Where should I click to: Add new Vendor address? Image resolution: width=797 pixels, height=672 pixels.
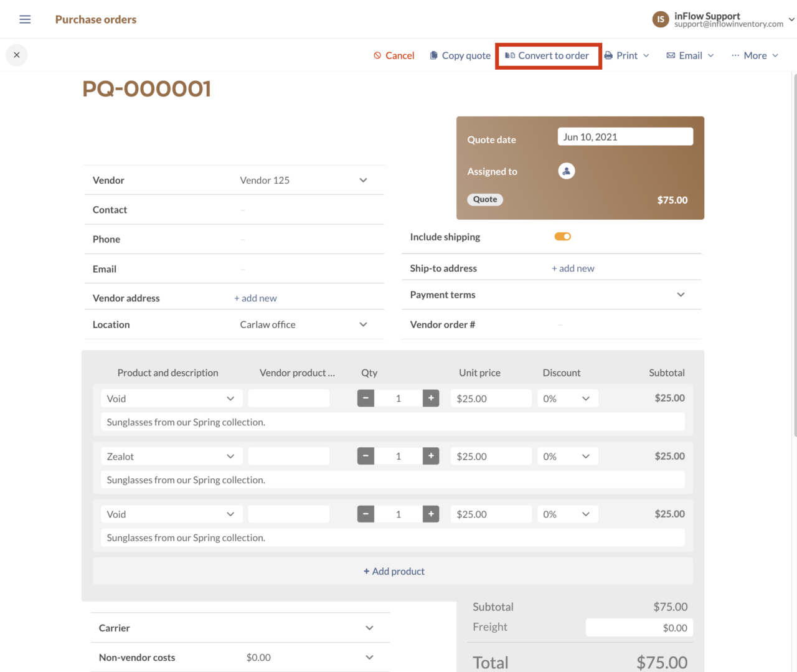pos(255,298)
